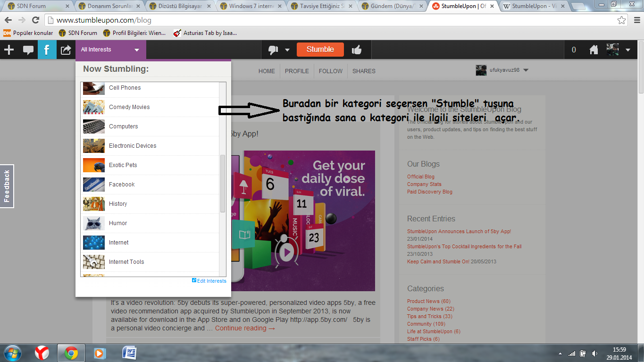Open the All Interests dropdown
This screenshot has height=362, width=644.
pyautogui.click(x=111, y=50)
